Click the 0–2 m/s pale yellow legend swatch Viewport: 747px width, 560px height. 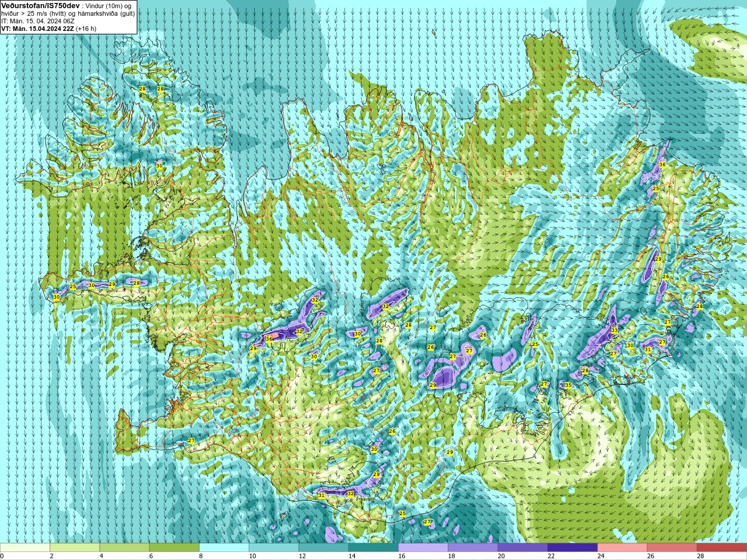click(x=25, y=548)
